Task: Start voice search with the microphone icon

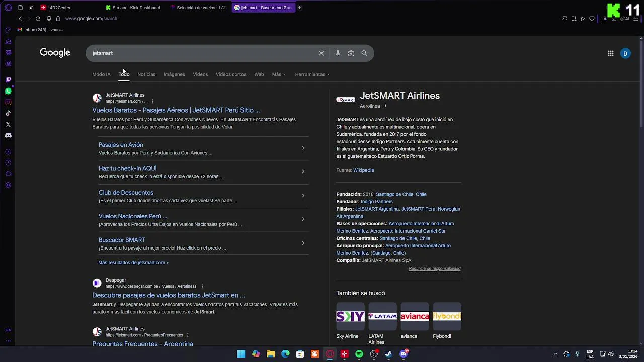Action: click(x=338, y=53)
